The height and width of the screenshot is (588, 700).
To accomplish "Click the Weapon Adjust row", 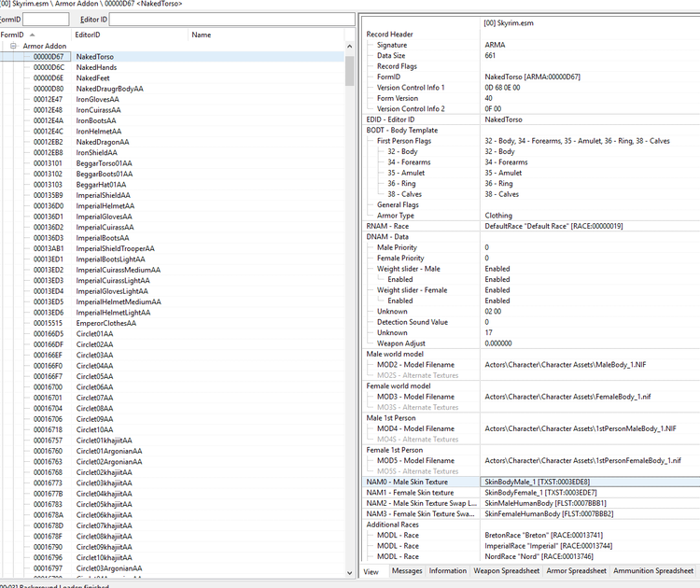I will click(531, 343).
